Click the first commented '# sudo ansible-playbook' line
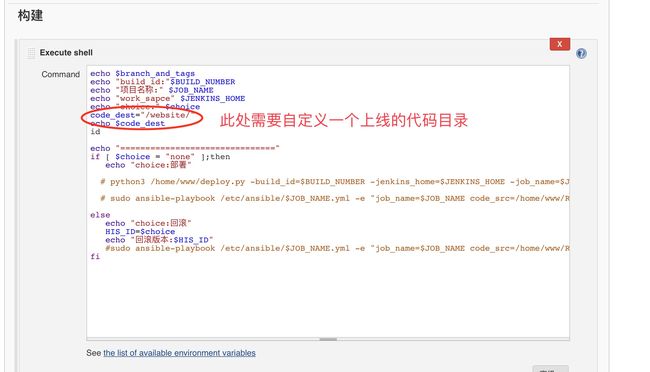This screenshot has height=372, width=650. 335,198
